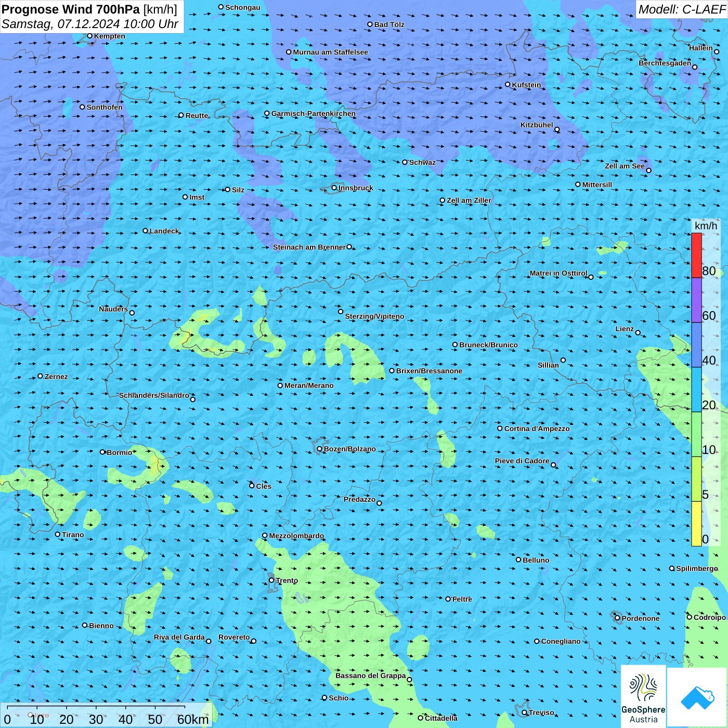This screenshot has height=728, width=728.
Task: Click the 'Cortina d'Ampezzo' label
Action: [537, 428]
